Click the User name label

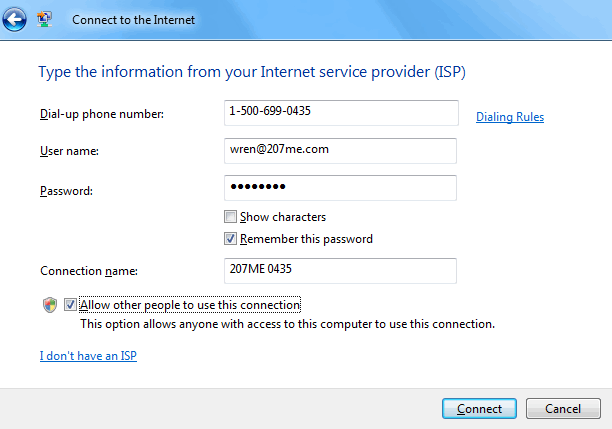point(69,151)
